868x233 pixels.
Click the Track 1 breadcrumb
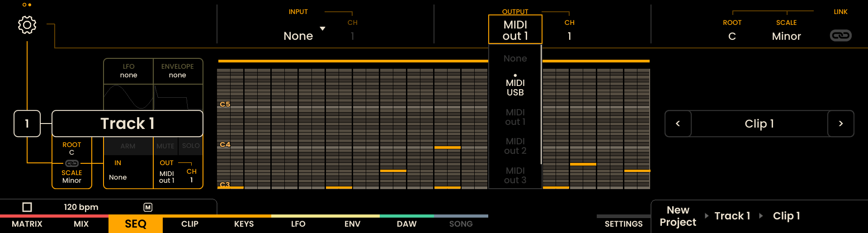click(732, 216)
